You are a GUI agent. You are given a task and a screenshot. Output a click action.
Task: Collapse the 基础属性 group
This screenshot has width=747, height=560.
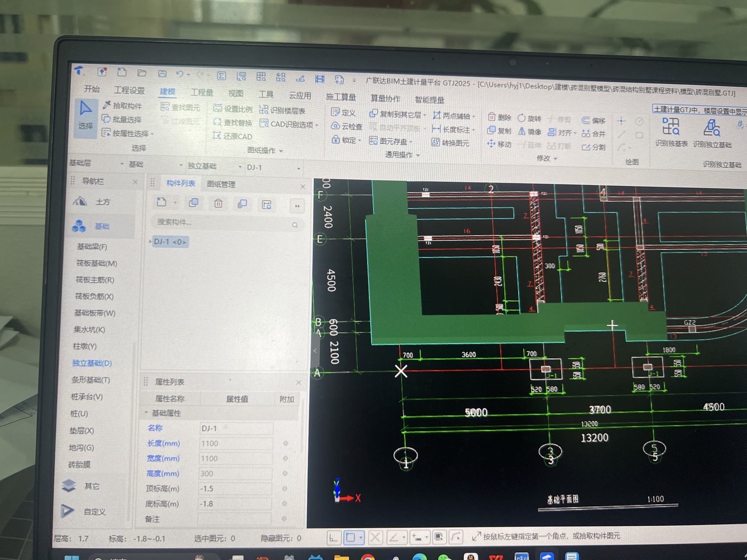tap(146, 412)
